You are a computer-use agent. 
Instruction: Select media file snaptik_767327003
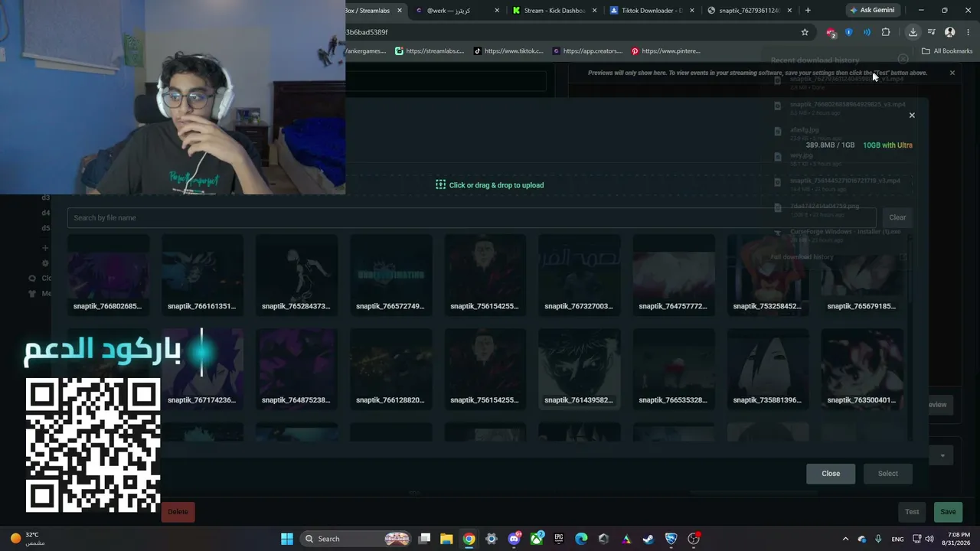coord(579,274)
